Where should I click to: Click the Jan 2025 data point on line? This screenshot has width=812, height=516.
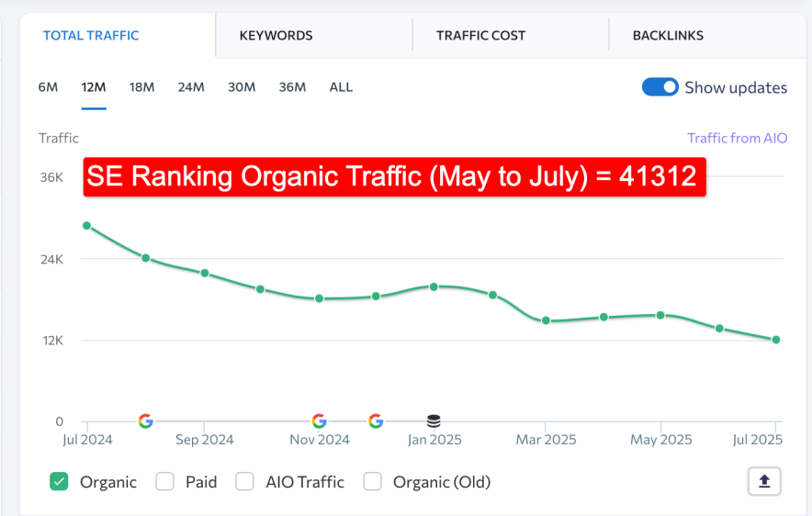pyautogui.click(x=434, y=286)
